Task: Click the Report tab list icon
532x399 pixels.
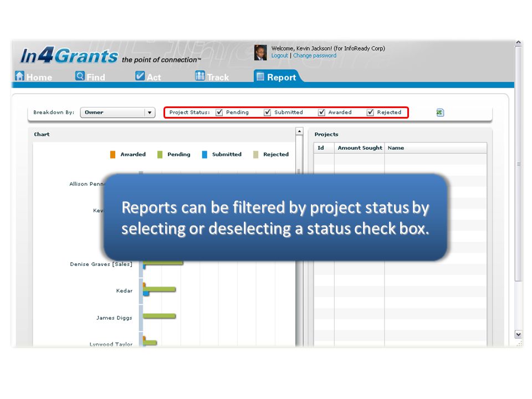Action: [x=260, y=76]
